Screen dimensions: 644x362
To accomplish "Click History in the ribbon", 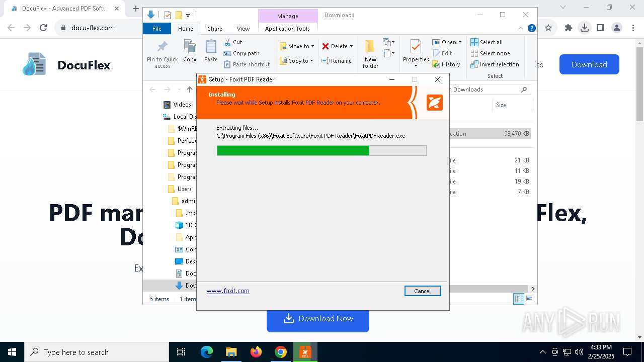I will pos(446,64).
